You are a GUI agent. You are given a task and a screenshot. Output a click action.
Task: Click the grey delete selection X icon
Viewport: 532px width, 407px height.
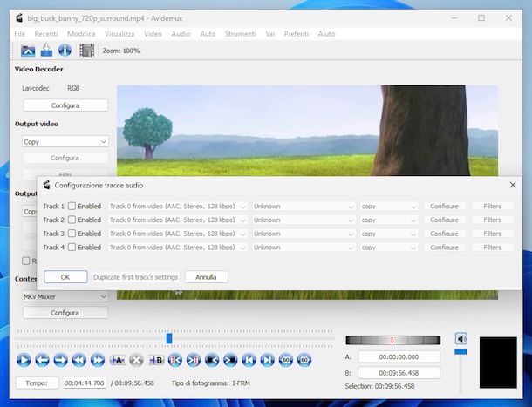click(136, 360)
